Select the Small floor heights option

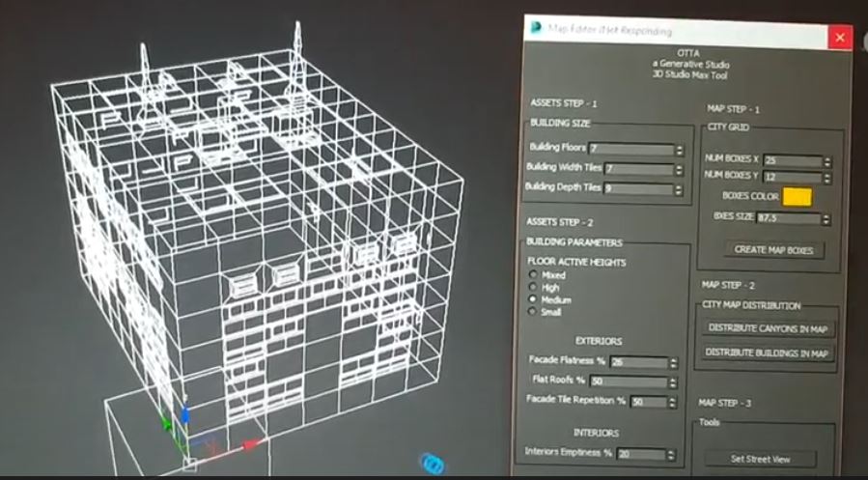(533, 312)
